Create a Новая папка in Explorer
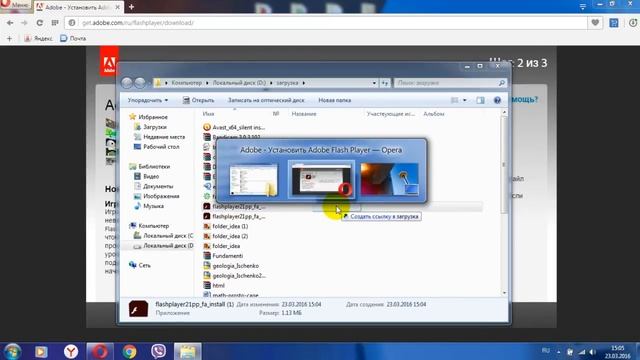This screenshot has width=640, height=360. click(x=335, y=100)
